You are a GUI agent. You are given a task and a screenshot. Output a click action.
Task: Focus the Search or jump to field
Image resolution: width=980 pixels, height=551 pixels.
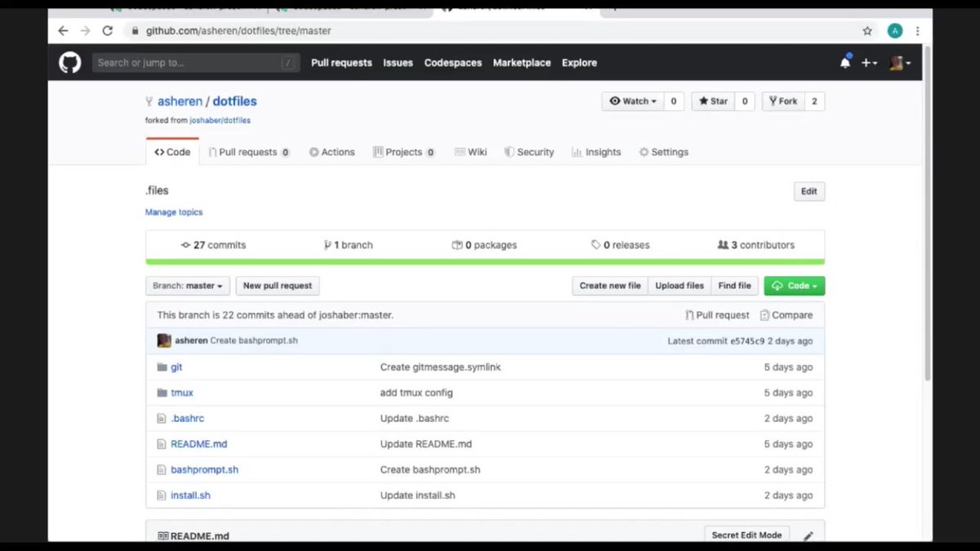(196, 63)
